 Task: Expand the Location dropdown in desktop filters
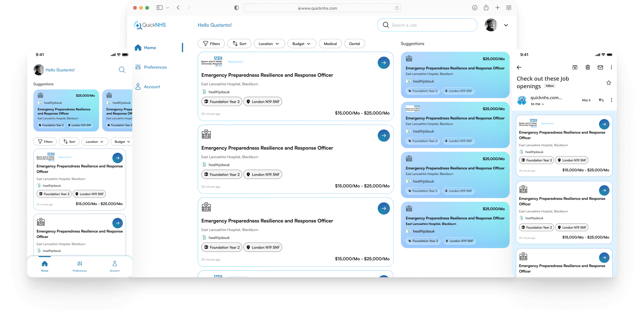(269, 44)
